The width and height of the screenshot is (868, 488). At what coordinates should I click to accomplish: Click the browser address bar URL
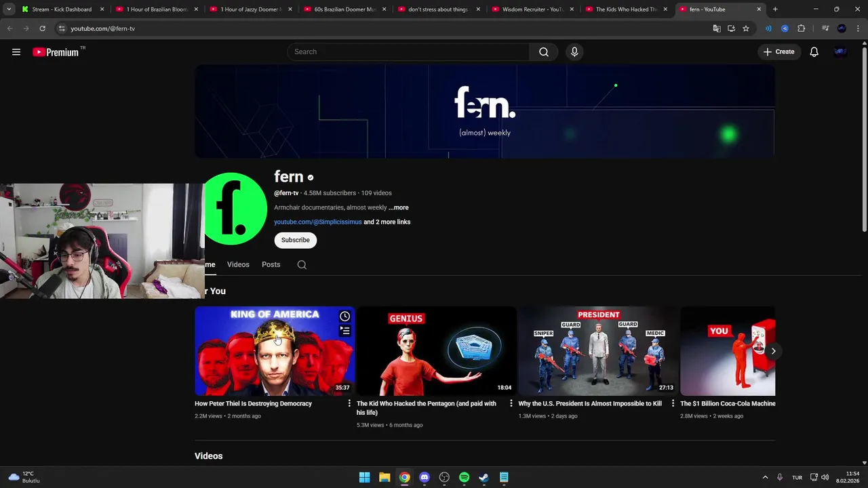102,28
